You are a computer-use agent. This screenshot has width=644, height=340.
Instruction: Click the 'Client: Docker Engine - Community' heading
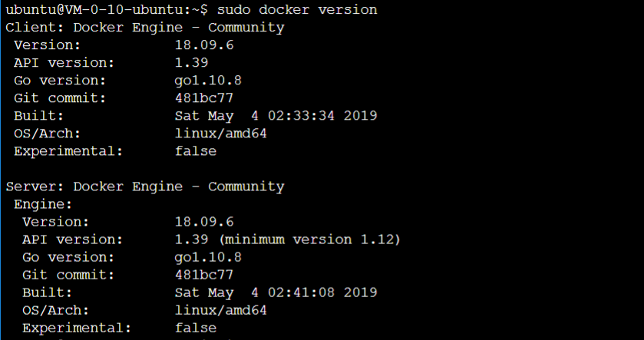click(x=145, y=28)
